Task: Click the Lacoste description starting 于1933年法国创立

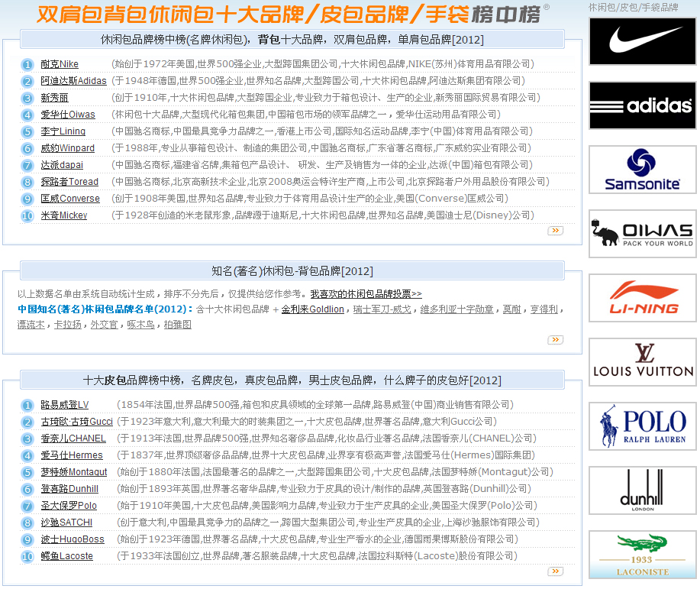Action: tap(317, 556)
